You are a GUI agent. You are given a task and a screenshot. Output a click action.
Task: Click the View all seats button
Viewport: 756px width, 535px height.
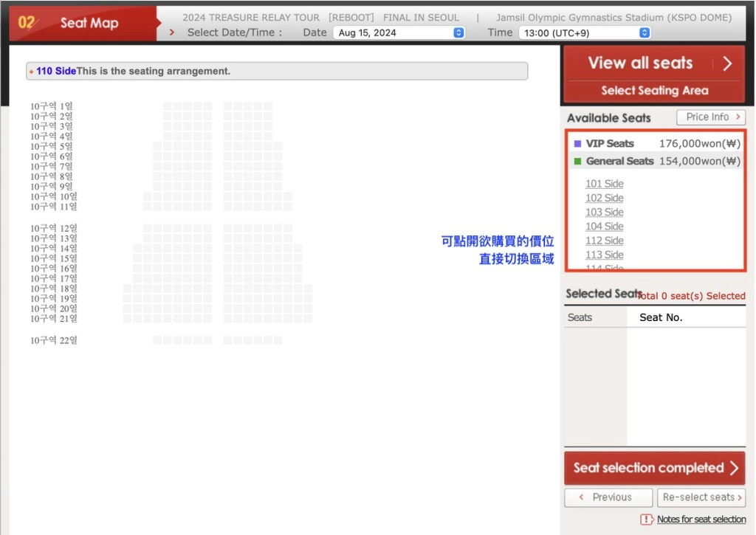tap(639, 63)
